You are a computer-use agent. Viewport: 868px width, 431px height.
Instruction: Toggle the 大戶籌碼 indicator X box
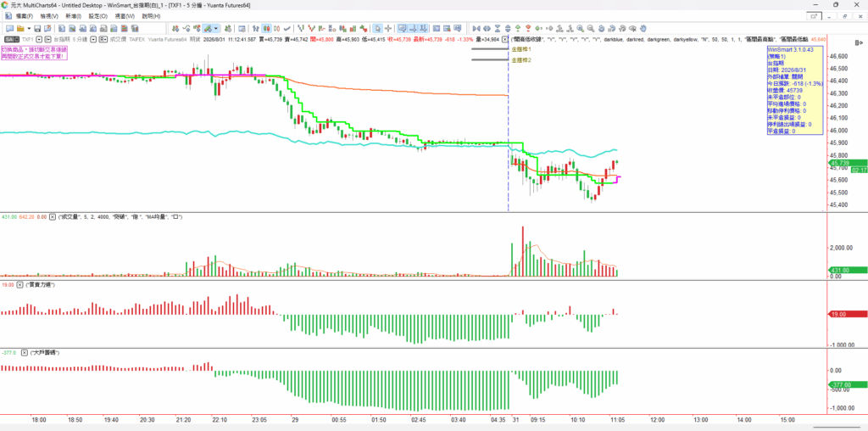(20, 352)
